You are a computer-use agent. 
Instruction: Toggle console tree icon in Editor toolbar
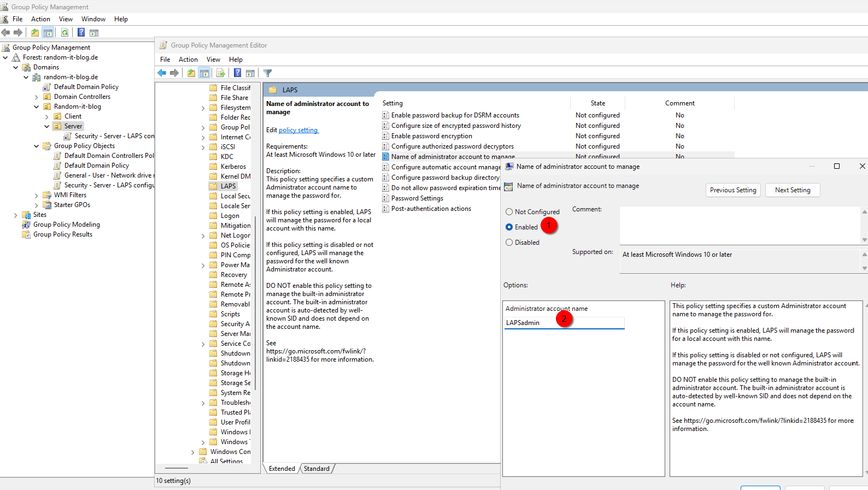click(x=204, y=73)
